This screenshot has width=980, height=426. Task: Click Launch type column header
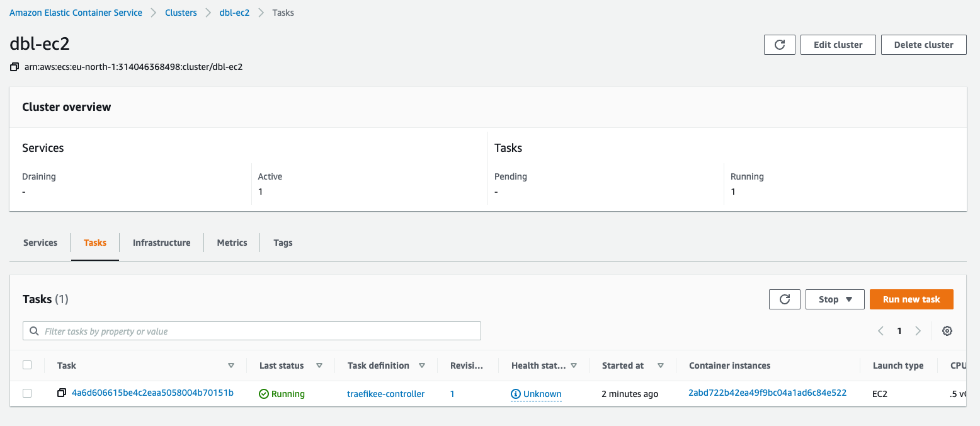click(898, 366)
